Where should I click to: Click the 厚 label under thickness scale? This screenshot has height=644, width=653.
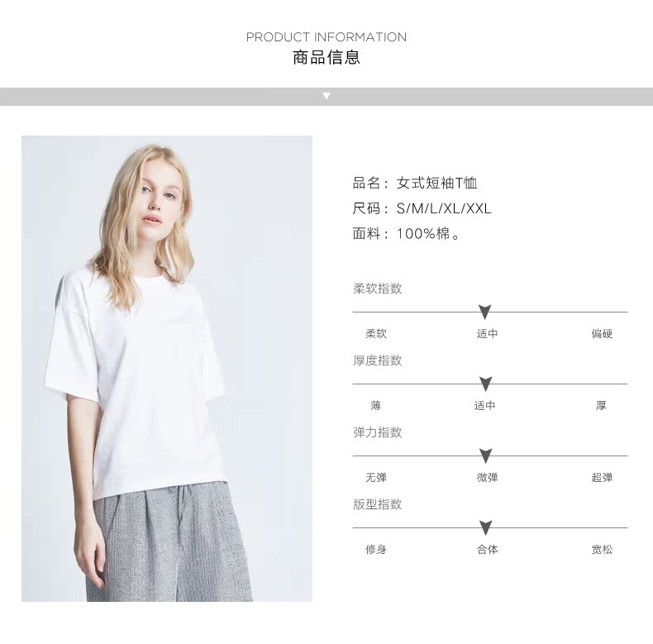tap(601, 406)
